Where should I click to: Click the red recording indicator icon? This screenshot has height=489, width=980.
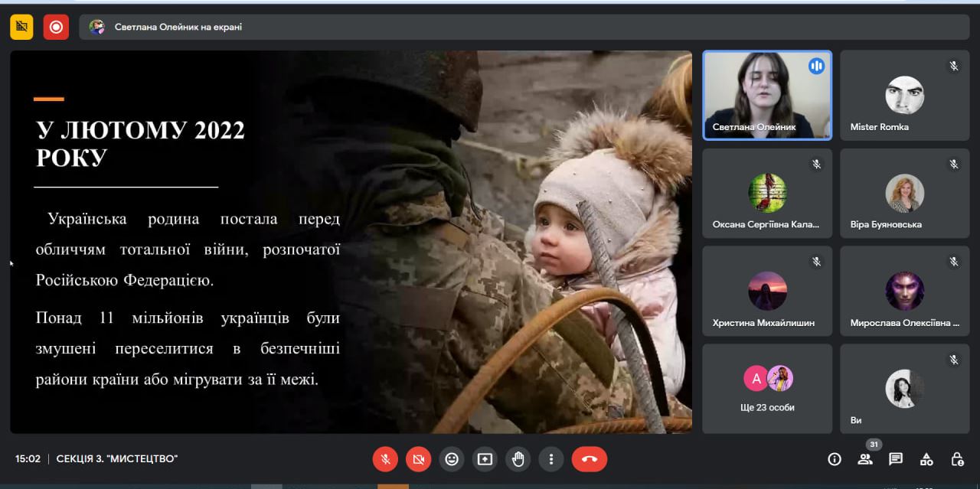(56, 27)
